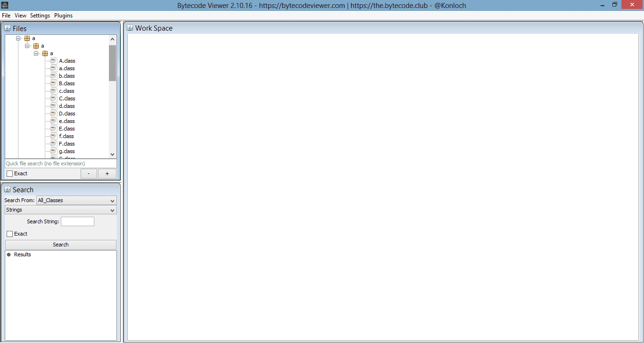Click the innermost 'a' package icon
644x343 pixels.
[45, 53]
